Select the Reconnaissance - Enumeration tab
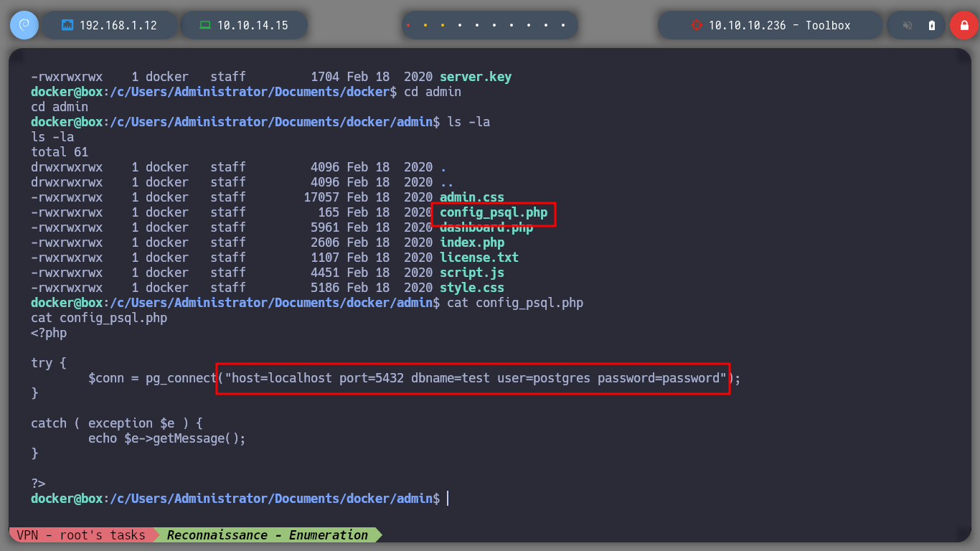The image size is (980, 551). point(267,535)
